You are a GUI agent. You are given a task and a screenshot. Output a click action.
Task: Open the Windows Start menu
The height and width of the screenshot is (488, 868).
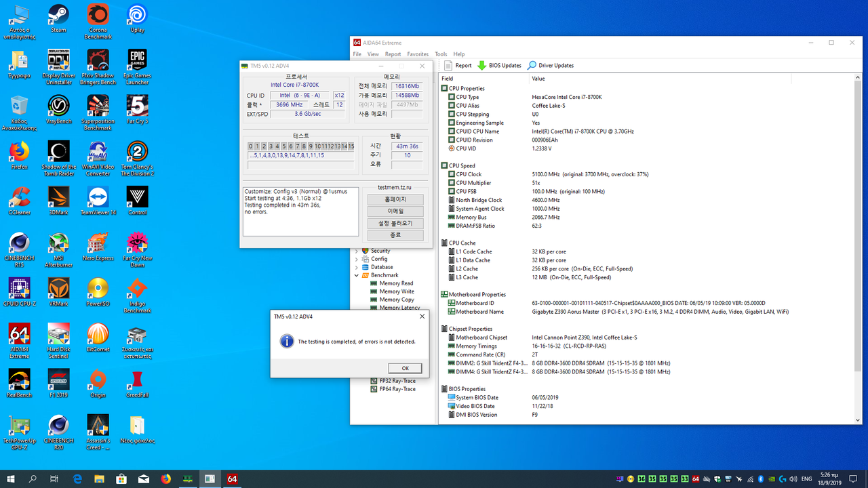click(11, 479)
